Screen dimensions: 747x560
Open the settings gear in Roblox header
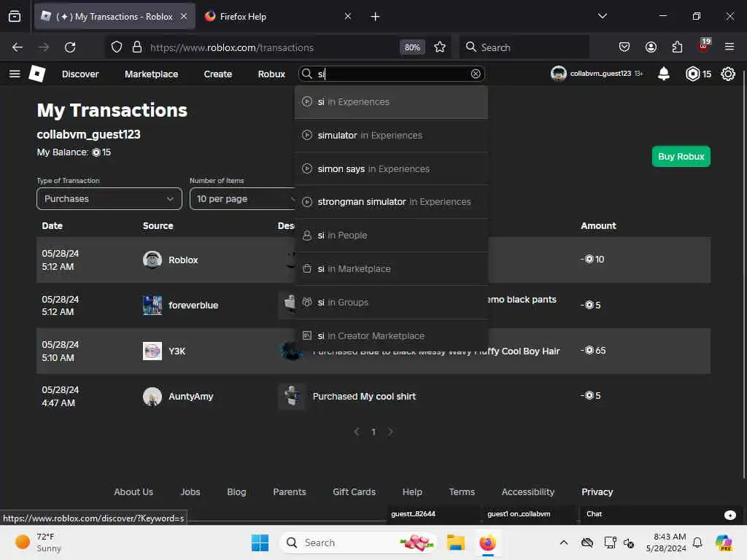click(728, 74)
